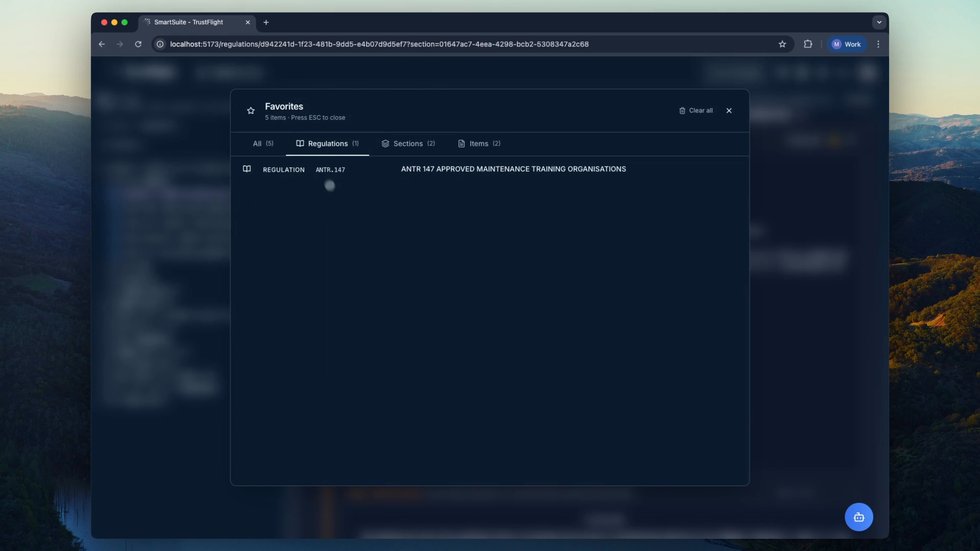Bookmark this page with the star icon
This screenshot has width=980, height=551.
(782, 44)
